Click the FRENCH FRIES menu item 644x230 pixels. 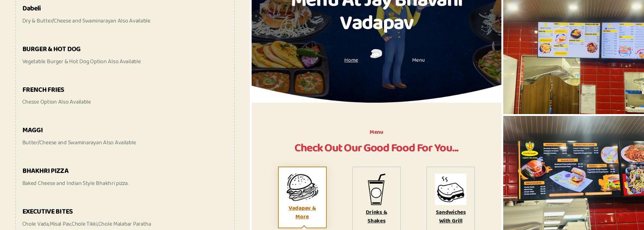click(43, 90)
